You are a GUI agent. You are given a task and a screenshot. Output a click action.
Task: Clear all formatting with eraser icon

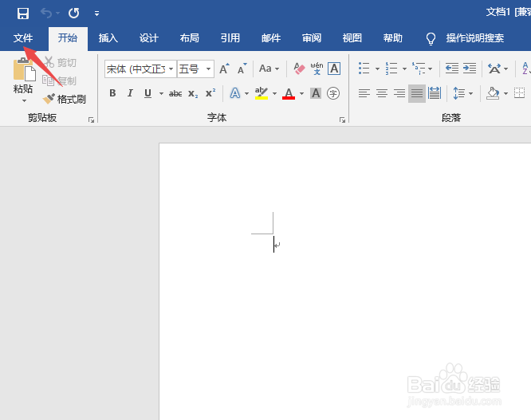click(299, 69)
